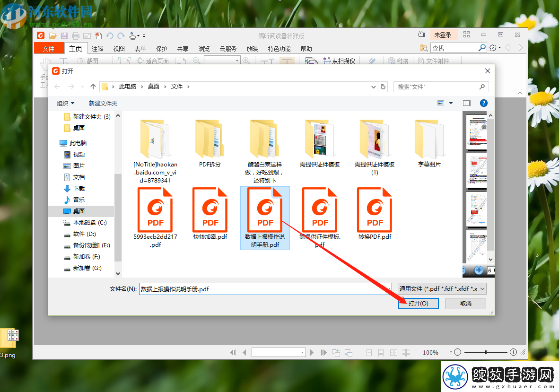Switch to the 注释 ribbon tab
Viewport: 559px width, 392px height.
tap(97, 48)
